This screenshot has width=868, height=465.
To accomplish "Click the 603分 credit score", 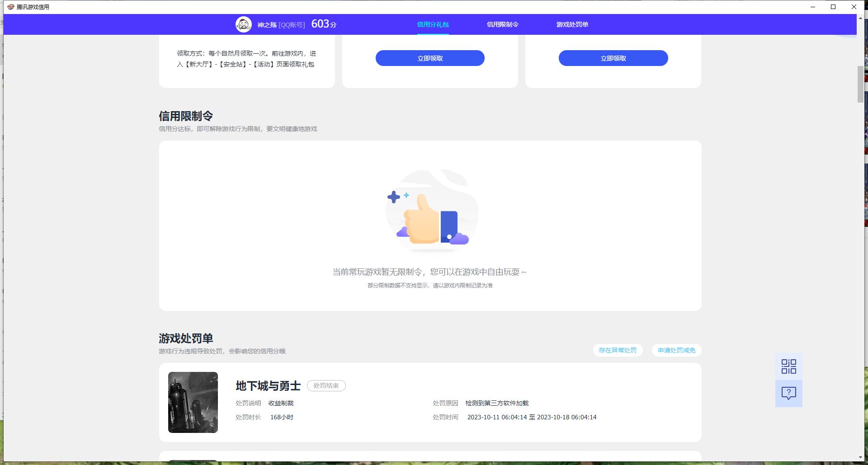I will 324,24.
